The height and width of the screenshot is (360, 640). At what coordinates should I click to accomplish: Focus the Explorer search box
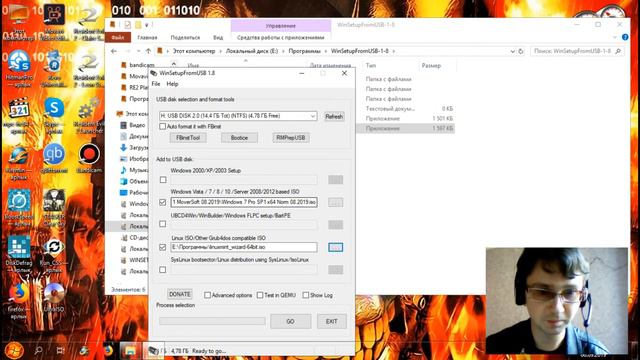coord(571,51)
